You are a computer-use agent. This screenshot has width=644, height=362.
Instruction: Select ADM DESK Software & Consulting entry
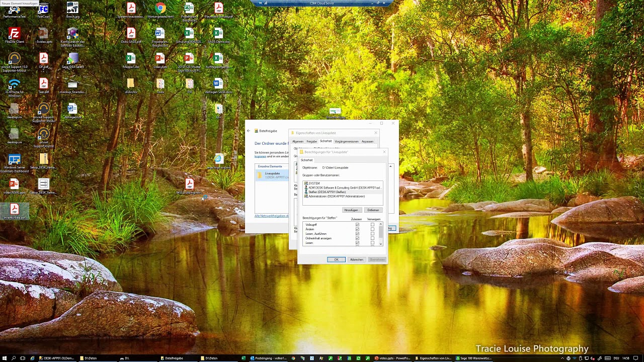tap(343, 188)
